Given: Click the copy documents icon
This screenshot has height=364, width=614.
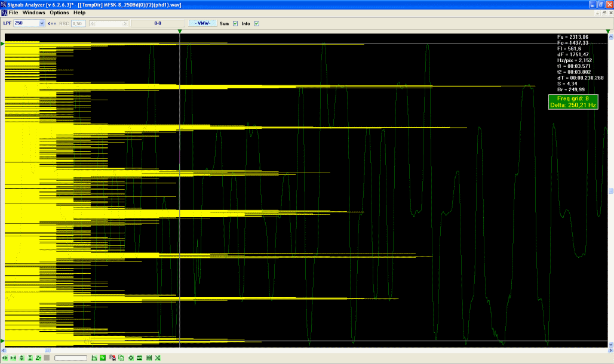Looking at the screenshot, I should pyautogui.click(x=121, y=357).
